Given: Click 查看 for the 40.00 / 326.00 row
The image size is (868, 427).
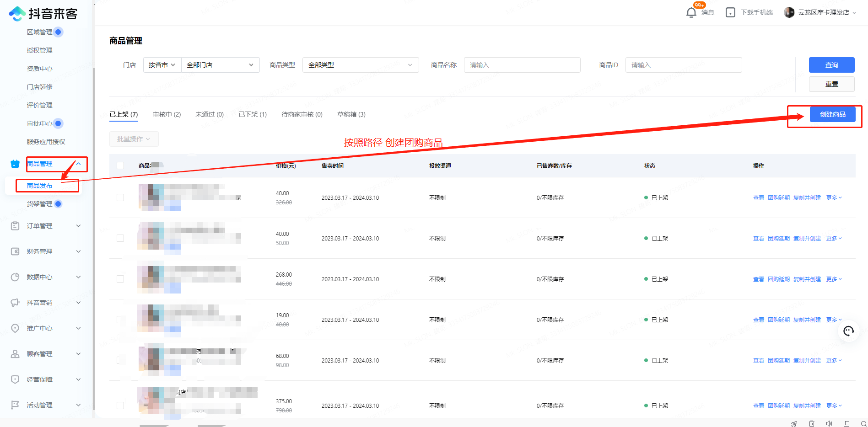Looking at the screenshot, I should 758,197.
